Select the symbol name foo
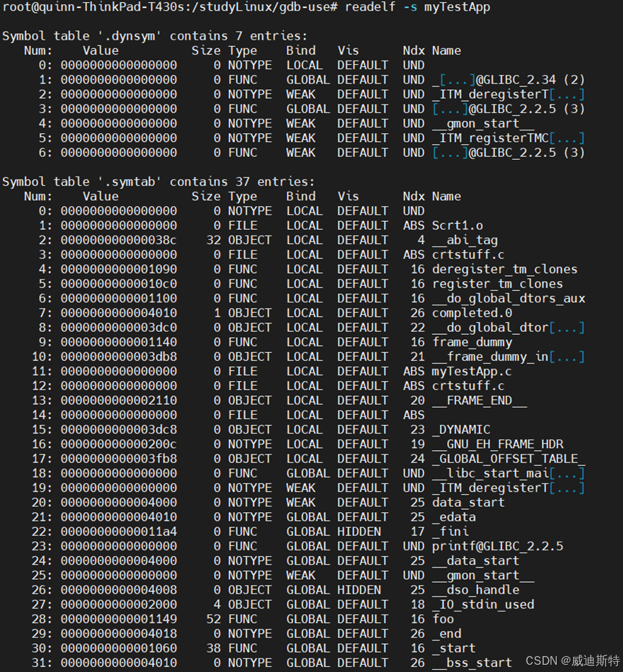 pyautogui.click(x=442, y=618)
